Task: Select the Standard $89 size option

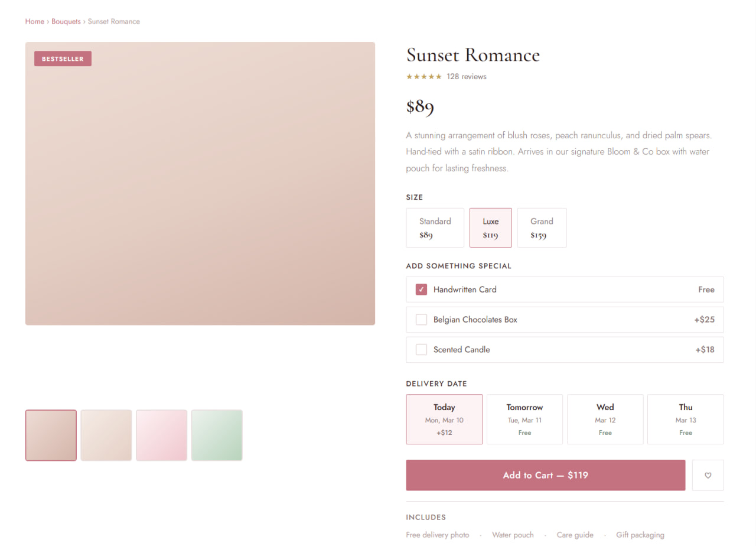Action: click(x=435, y=227)
